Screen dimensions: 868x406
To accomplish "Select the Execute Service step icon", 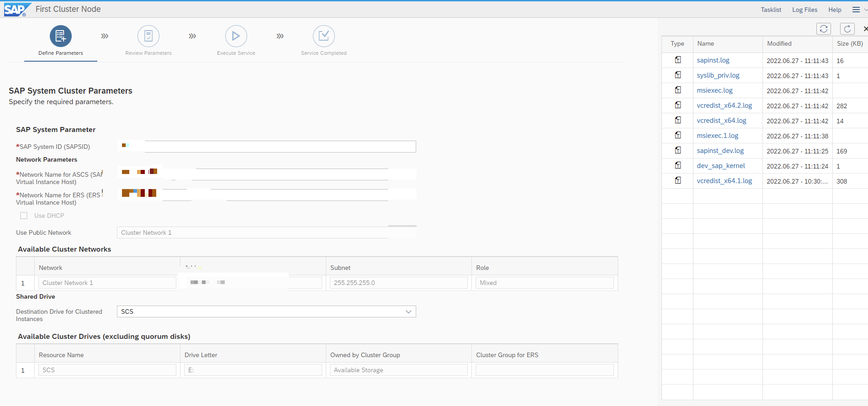I will [x=236, y=36].
